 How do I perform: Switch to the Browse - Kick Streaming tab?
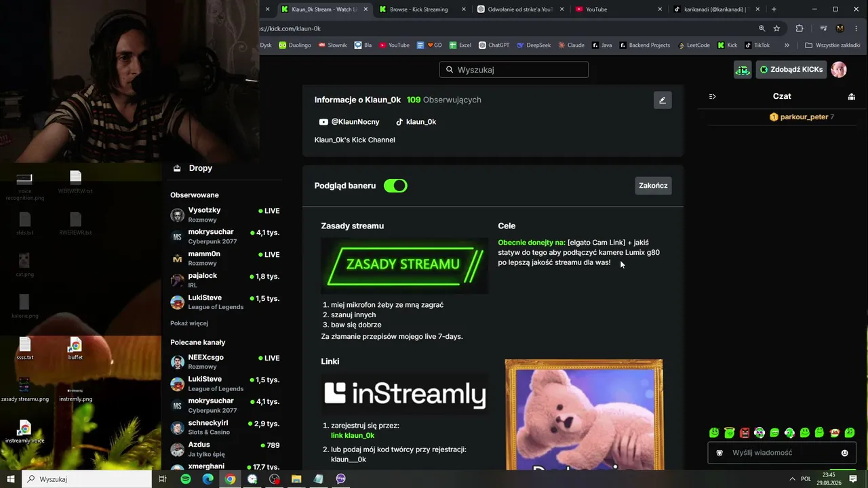[422, 9]
